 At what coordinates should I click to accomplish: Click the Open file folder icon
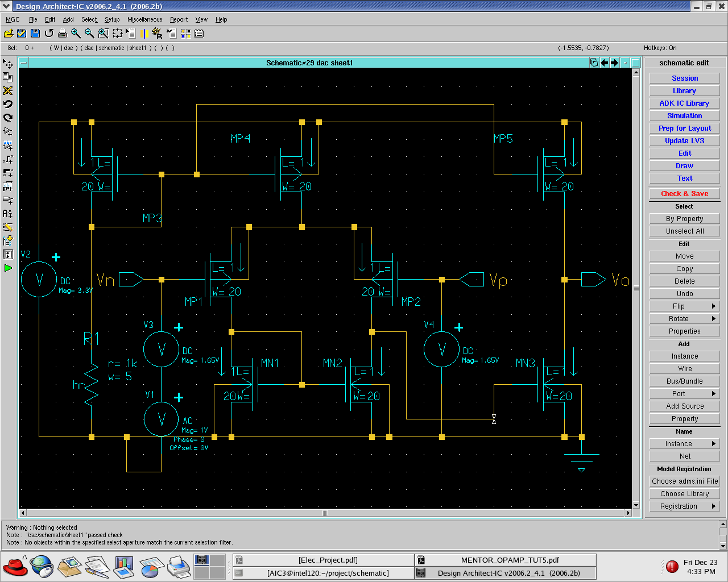coord(9,34)
